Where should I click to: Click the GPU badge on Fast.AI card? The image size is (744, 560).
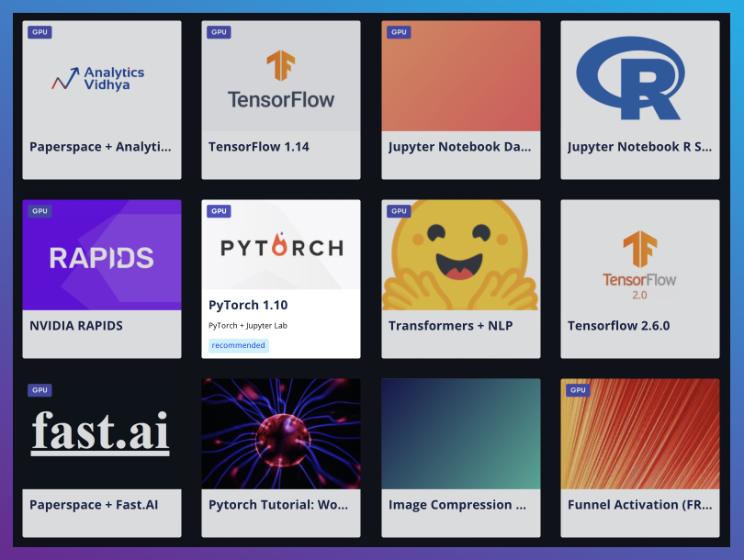[39, 390]
